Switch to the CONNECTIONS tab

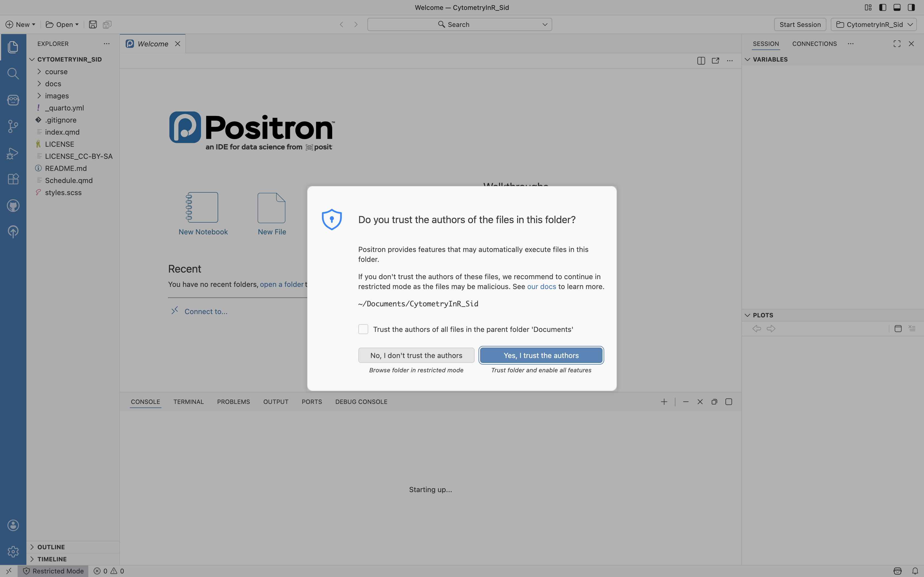(x=814, y=44)
